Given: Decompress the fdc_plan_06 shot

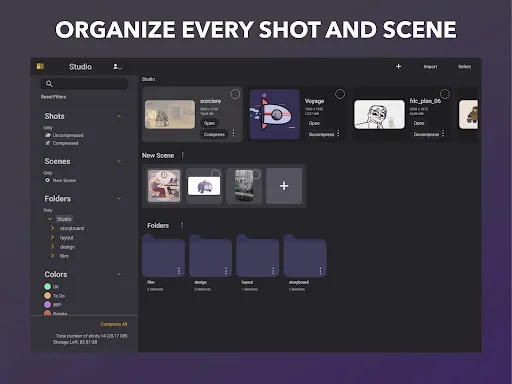Looking at the screenshot, I should (426, 134).
